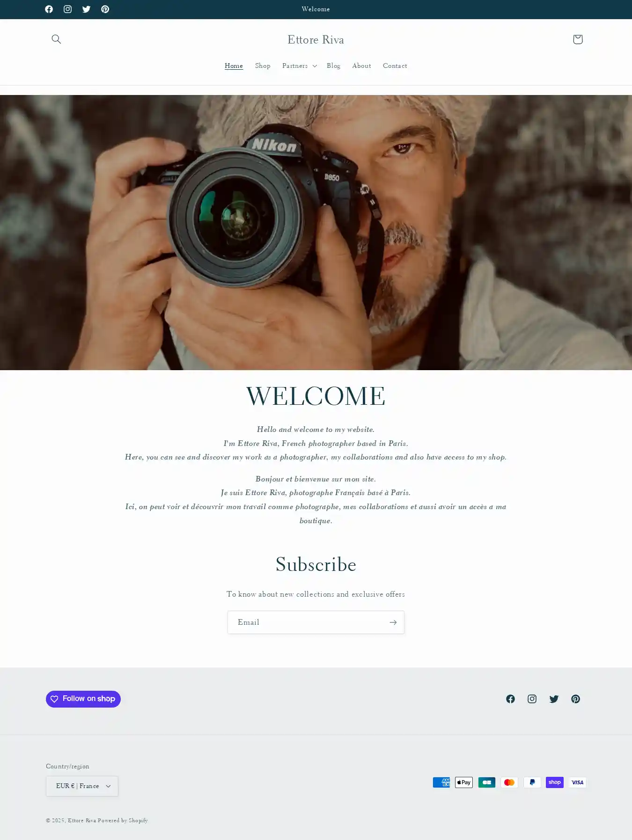Open the shopping cart bag icon
Viewport: 632px width, 840px height.
click(577, 39)
